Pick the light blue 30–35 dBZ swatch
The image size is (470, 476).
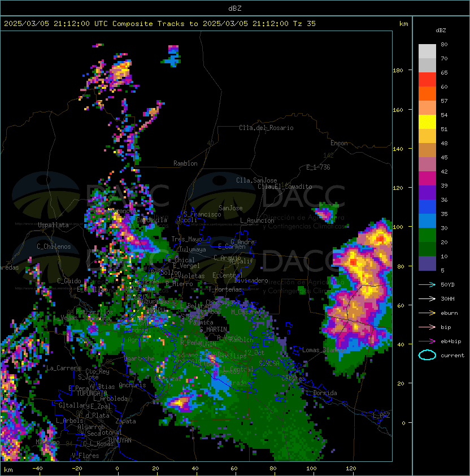coord(427,220)
